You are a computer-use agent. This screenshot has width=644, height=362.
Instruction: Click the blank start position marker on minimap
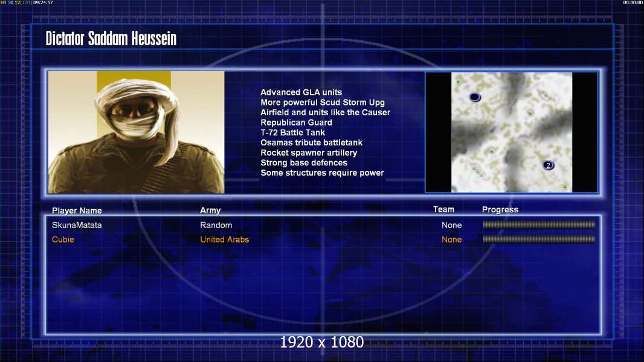475,97
